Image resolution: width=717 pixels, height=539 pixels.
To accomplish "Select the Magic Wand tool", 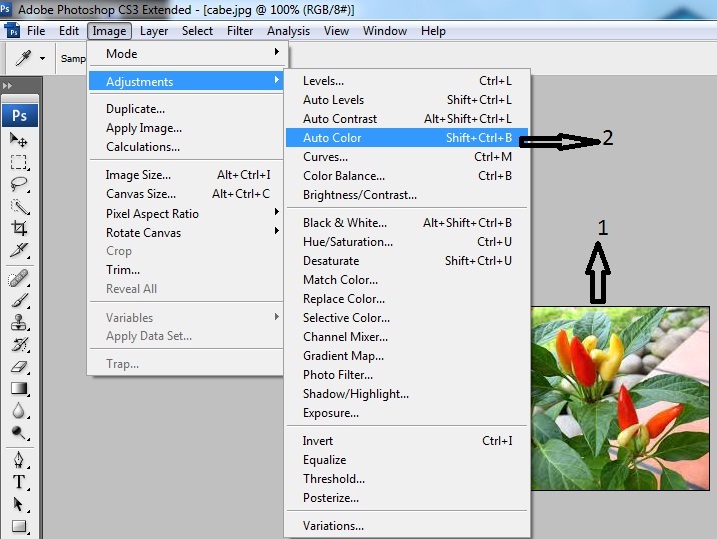I will pyautogui.click(x=19, y=207).
